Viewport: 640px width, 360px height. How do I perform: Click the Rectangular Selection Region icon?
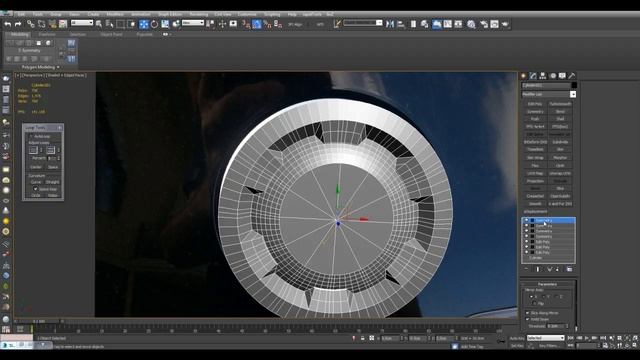[120, 24]
